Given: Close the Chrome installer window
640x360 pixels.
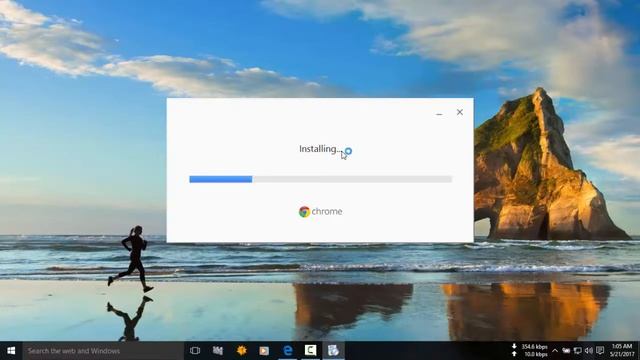Looking at the screenshot, I should [x=460, y=112].
